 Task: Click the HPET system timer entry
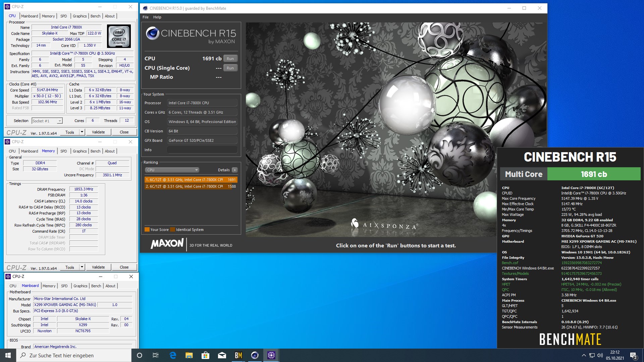click(506, 284)
